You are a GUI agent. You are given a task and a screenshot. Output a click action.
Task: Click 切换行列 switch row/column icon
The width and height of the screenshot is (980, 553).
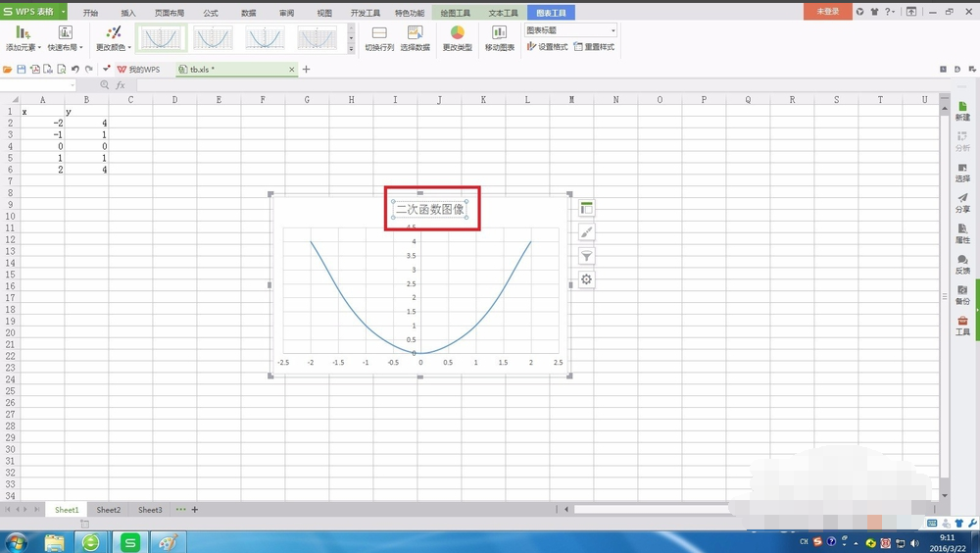point(379,38)
